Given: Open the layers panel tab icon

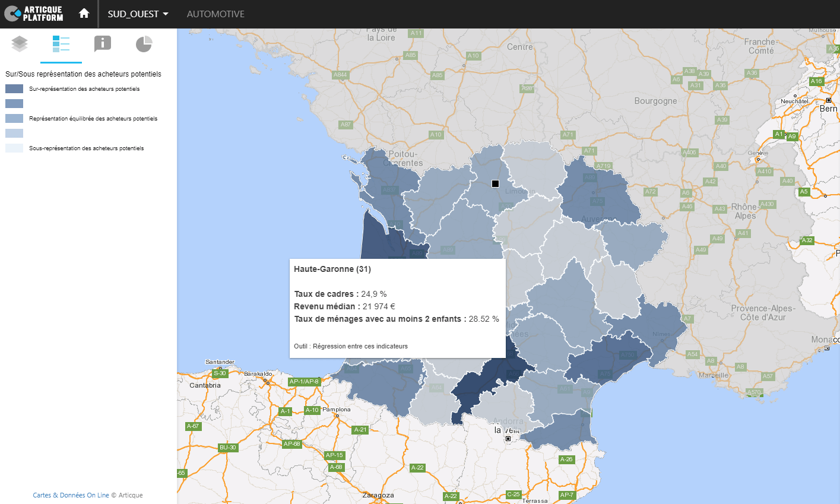Looking at the screenshot, I should 20,44.
